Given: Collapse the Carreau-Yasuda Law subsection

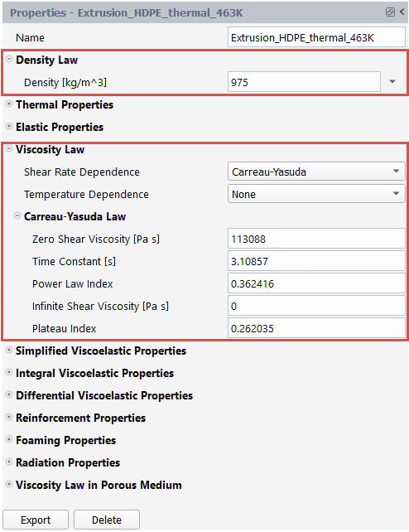Looking at the screenshot, I should tap(17, 215).
